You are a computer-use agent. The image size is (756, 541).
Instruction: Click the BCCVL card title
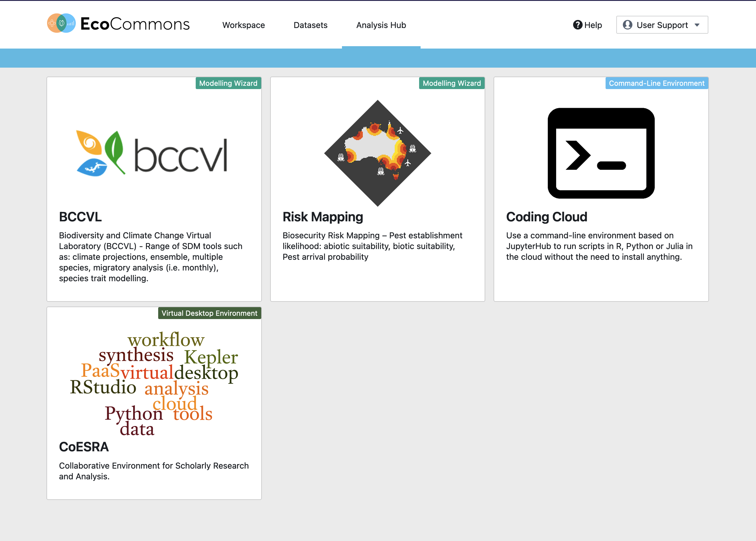(80, 217)
